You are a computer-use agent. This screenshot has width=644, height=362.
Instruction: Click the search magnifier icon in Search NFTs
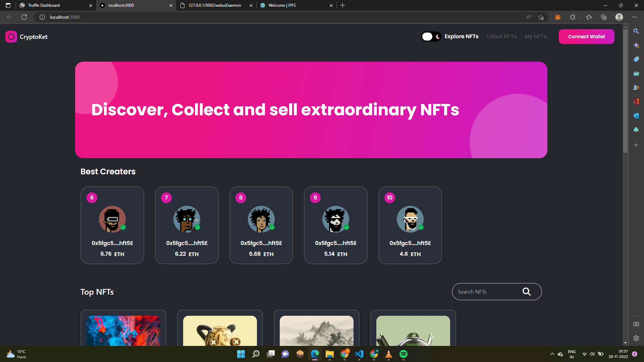(526, 292)
